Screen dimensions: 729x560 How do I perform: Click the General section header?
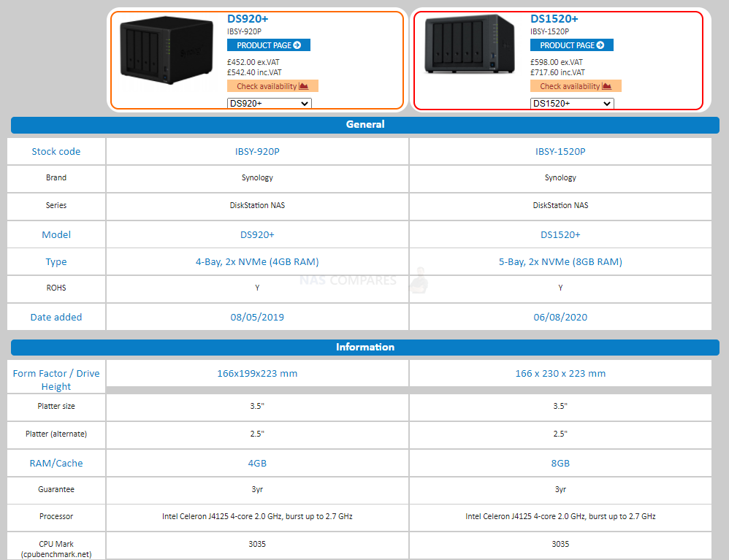(x=365, y=125)
